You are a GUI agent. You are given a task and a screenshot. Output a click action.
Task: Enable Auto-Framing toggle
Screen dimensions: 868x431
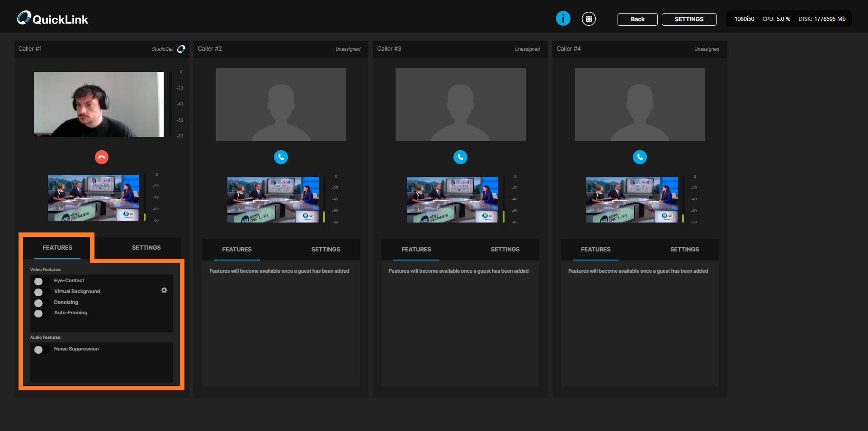(x=41, y=313)
